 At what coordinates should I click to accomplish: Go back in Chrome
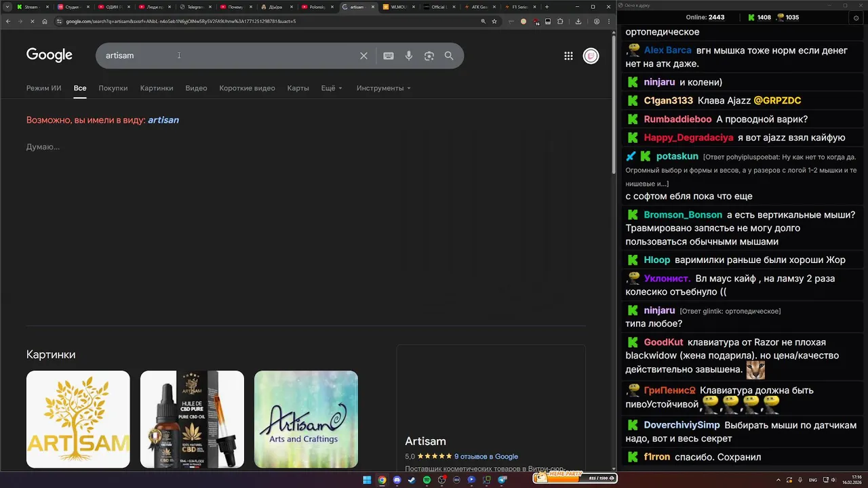(7, 21)
